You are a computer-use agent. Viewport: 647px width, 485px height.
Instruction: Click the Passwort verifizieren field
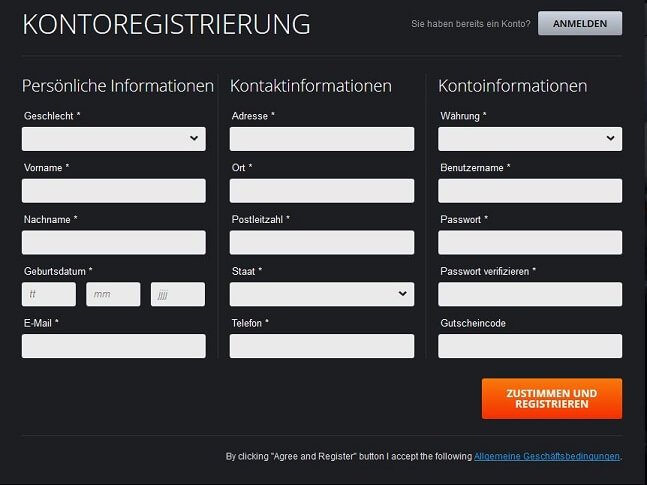coord(530,294)
